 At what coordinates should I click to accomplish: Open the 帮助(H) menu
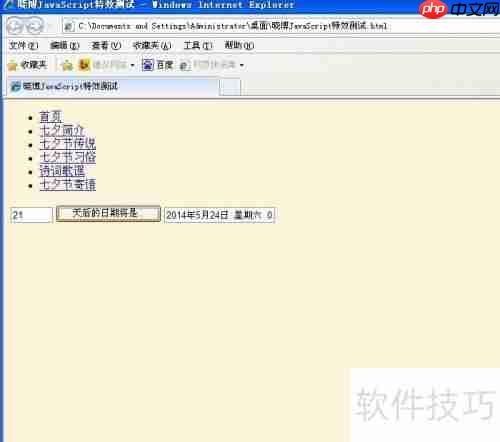(239, 45)
